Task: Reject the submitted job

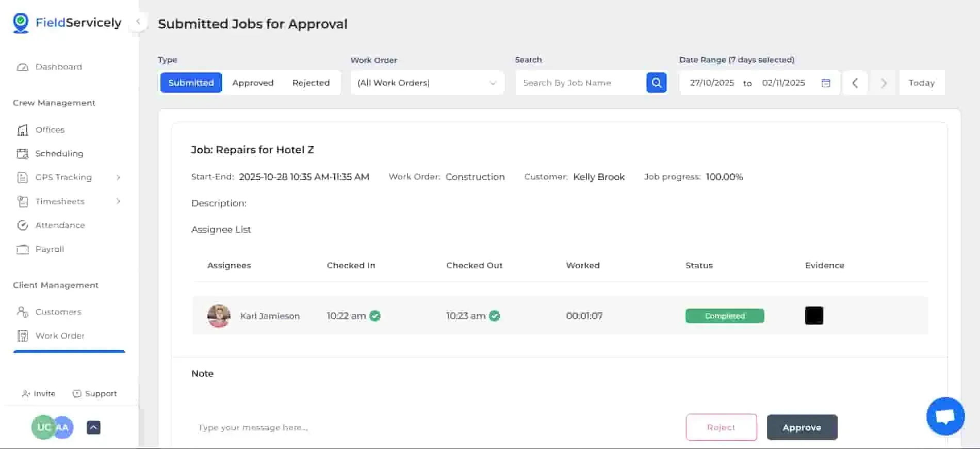Action: point(721,427)
